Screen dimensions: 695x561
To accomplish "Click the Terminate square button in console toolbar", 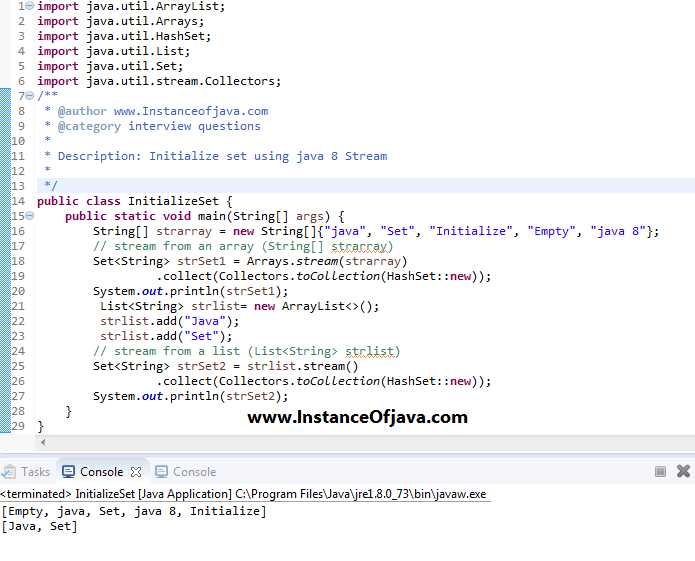I will point(660,471).
